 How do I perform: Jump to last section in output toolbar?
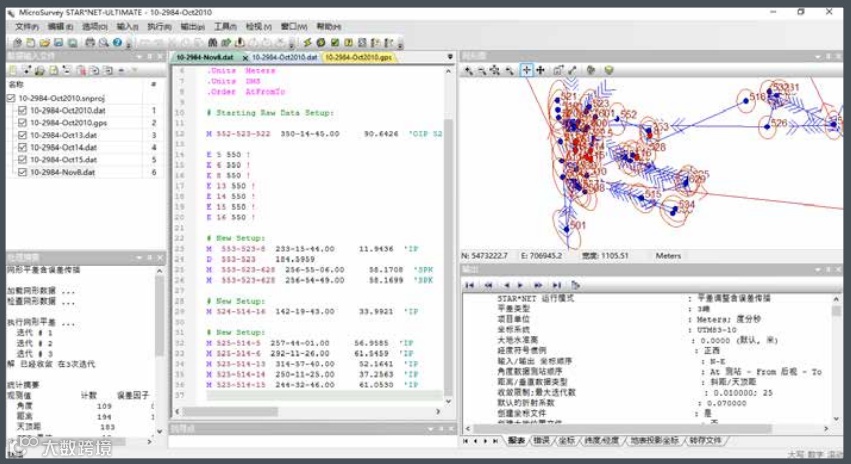(x=557, y=285)
